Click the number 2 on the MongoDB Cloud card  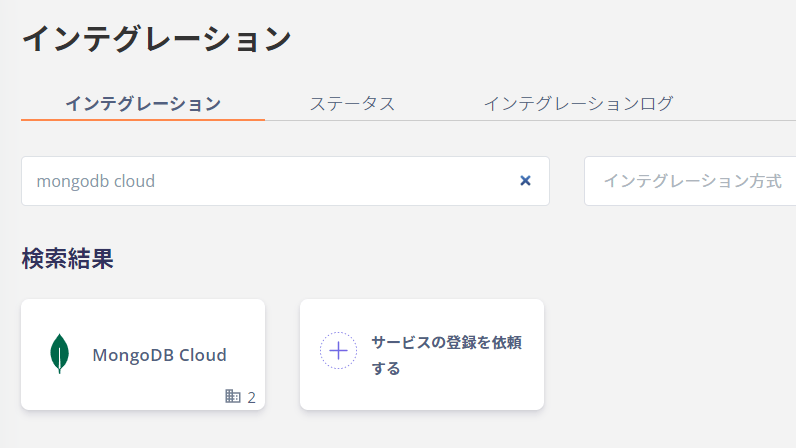coord(251,397)
